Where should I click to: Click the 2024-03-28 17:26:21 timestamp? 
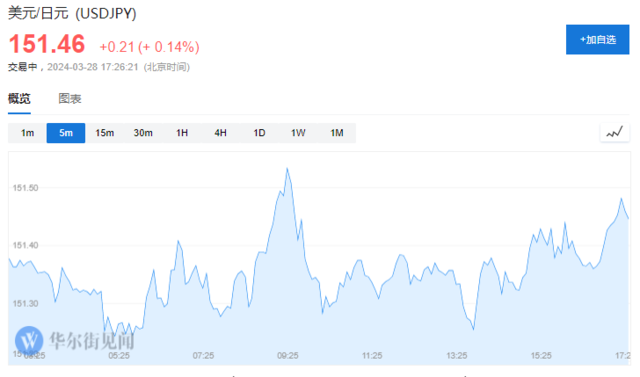pyautogui.click(x=93, y=67)
